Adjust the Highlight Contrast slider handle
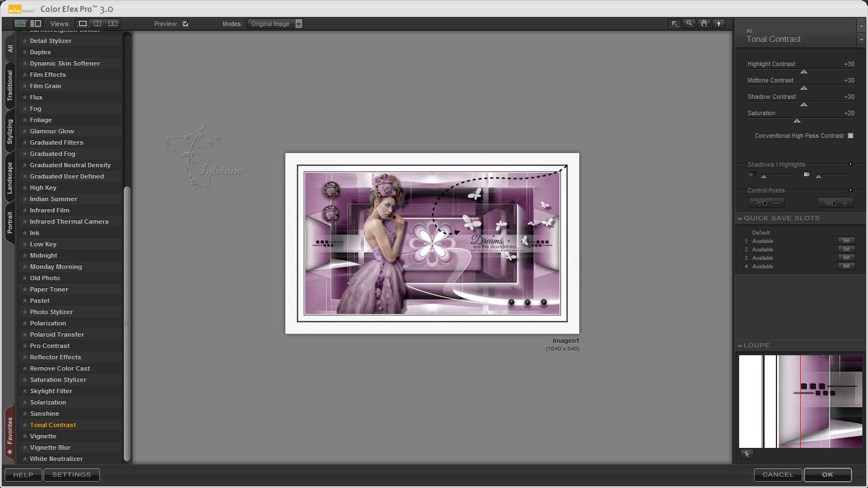Screen dimensions: 868x488 point(804,72)
